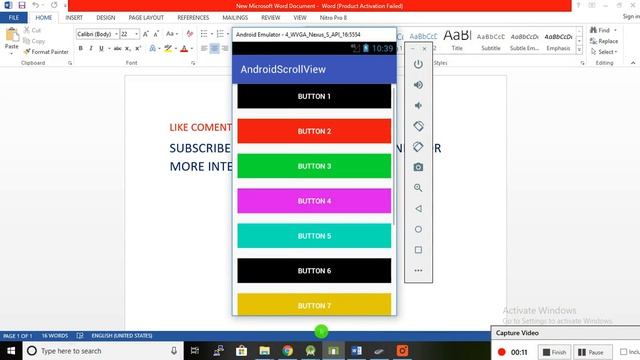640x360 pixels.
Task: Apply superscript formatting
Action: 138,49
